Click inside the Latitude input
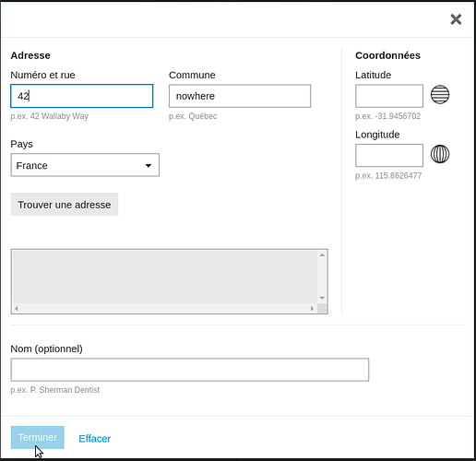 (389, 96)
